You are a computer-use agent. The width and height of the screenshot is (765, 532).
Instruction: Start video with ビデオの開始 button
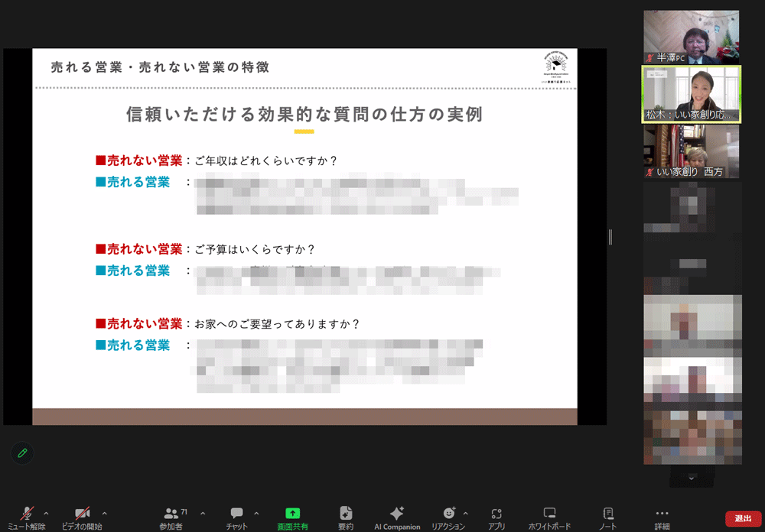tap(82, 516)
